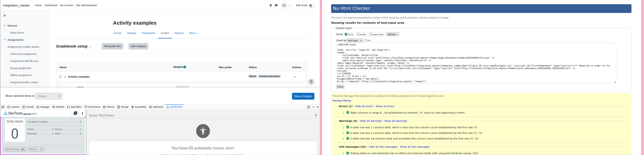This screenshot has width=644, height=155.
Task: Open the More tab dropdown
Action: tap(193, 33)
